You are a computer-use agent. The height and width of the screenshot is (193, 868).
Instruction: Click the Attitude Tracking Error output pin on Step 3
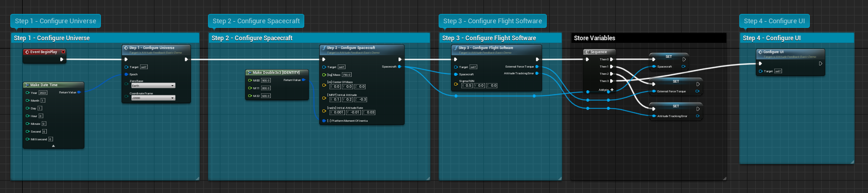537,73
